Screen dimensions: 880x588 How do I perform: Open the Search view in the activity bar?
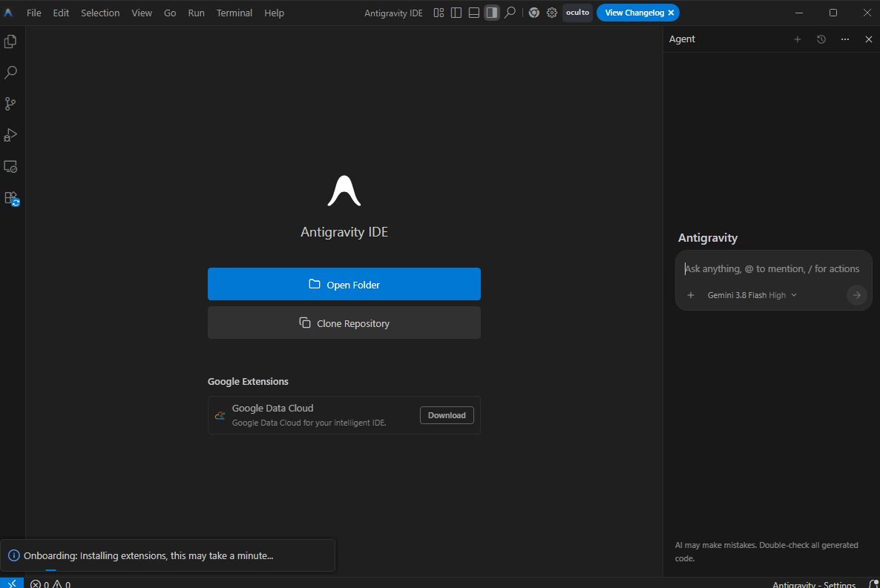(10, 73)
